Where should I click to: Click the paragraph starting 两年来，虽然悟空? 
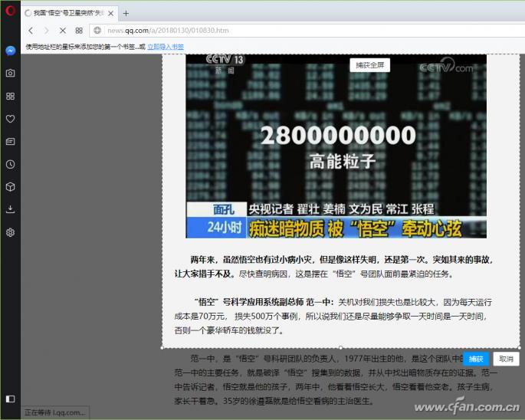click(334, 267)
